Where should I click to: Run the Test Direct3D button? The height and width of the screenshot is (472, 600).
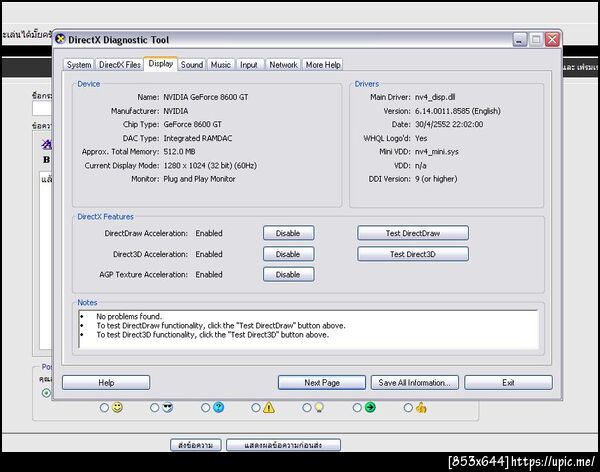point(413,254)
